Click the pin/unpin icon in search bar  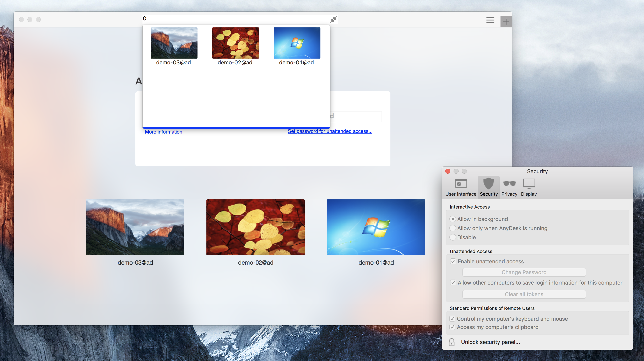334,19
